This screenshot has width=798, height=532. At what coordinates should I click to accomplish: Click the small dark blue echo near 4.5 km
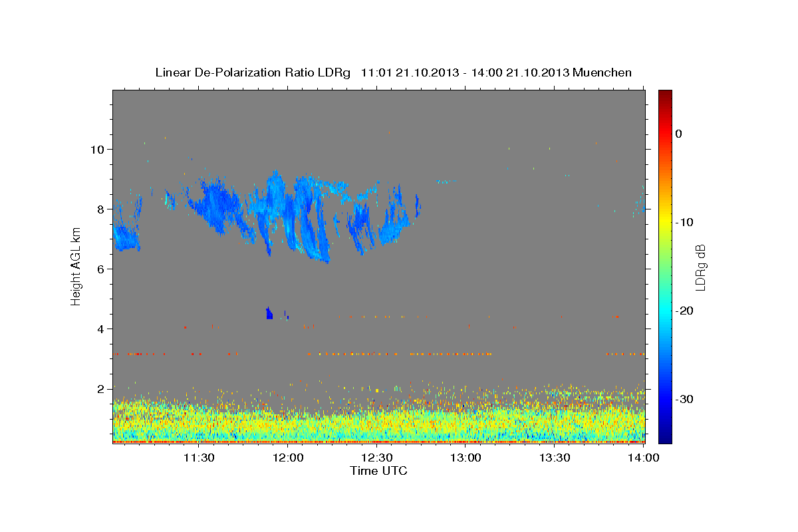(269, 313)
